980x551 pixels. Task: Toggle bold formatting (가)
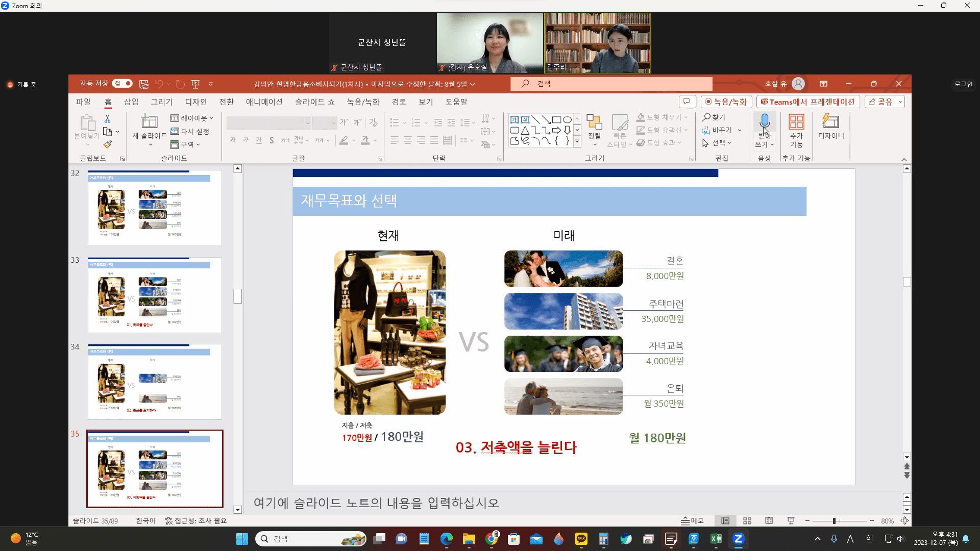pos(233,140)
